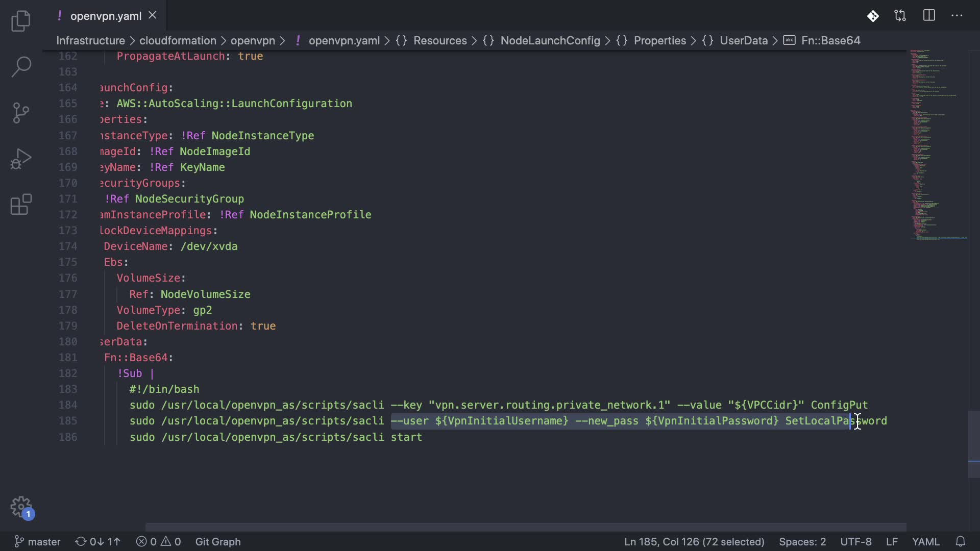Change the YAML language mode
The width and height of the screenshot is (980, 551).
pyautogui.click(x=925, y=541)
